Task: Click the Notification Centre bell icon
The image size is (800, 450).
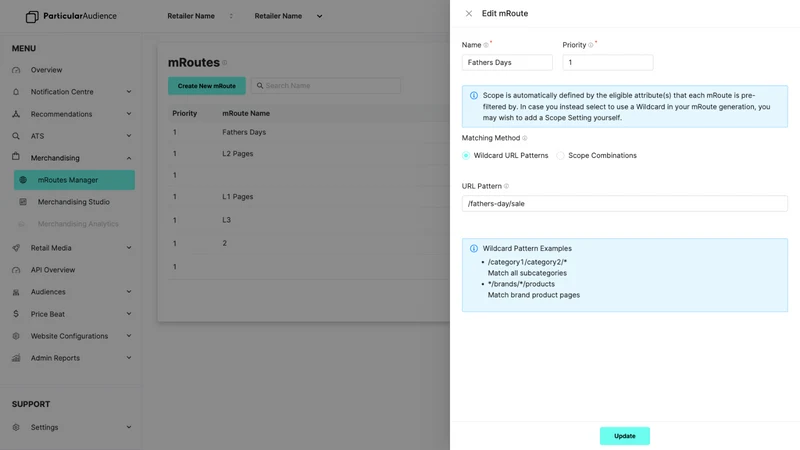Action: pyautogui.click(x=16, y=92)
